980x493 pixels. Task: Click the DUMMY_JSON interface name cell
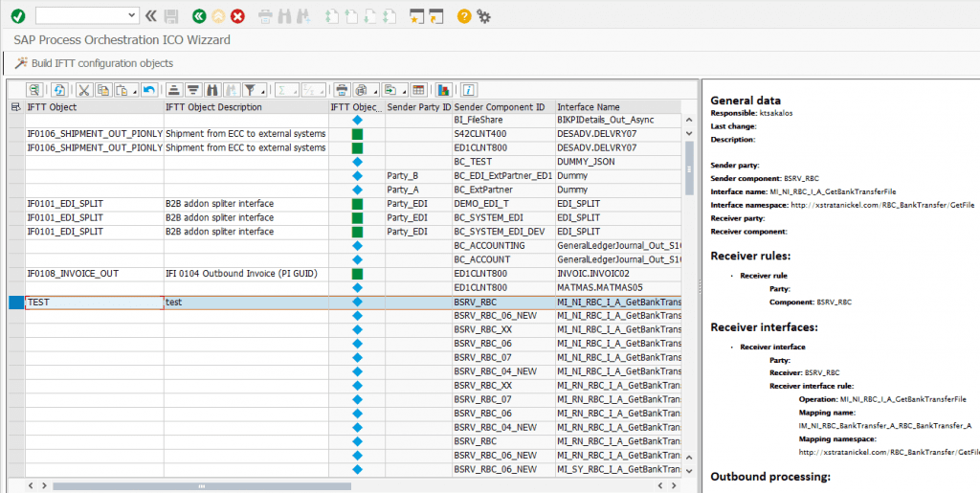pyautogui.click(x=618, y=162)
